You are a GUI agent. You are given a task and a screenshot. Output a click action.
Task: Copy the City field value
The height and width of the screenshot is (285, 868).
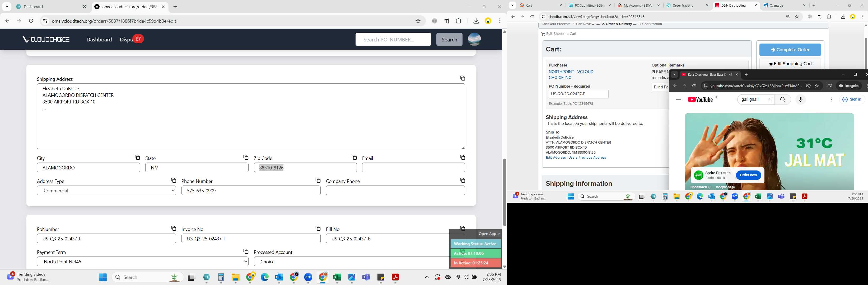click(x=137, y=157)
